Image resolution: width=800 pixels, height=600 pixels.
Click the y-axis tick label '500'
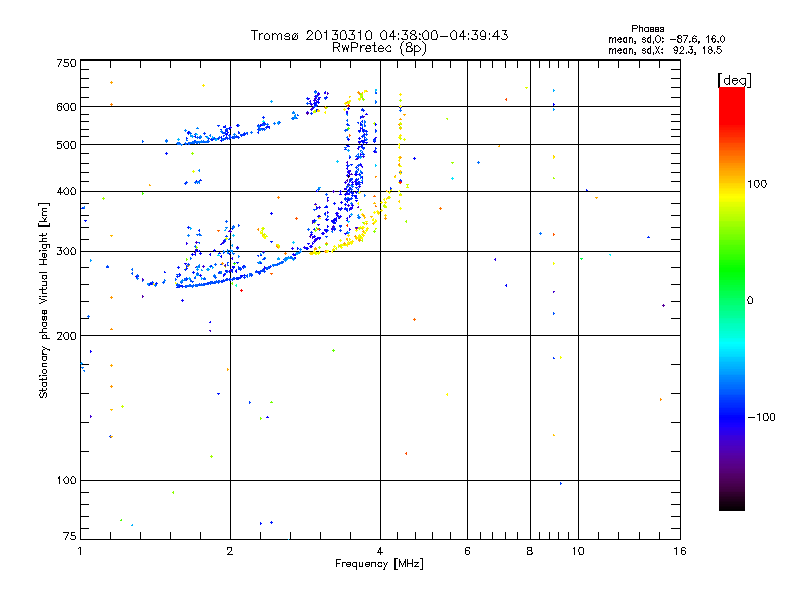(x=66, y=145)
